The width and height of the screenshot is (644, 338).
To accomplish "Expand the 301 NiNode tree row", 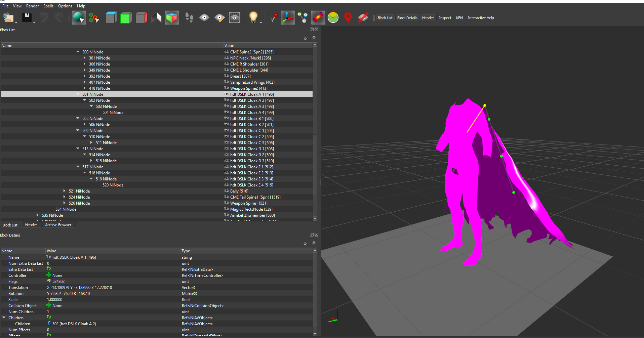I will [x=84, y=58].
